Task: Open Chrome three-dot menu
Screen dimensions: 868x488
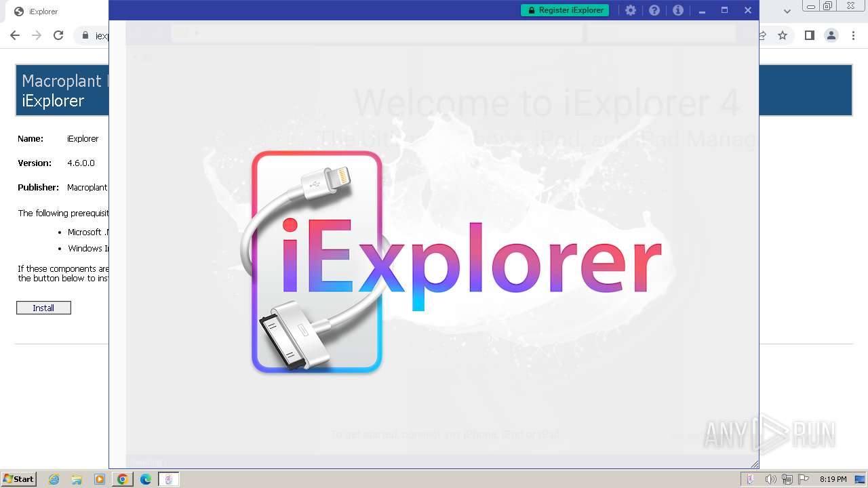Action: [854, 35]
